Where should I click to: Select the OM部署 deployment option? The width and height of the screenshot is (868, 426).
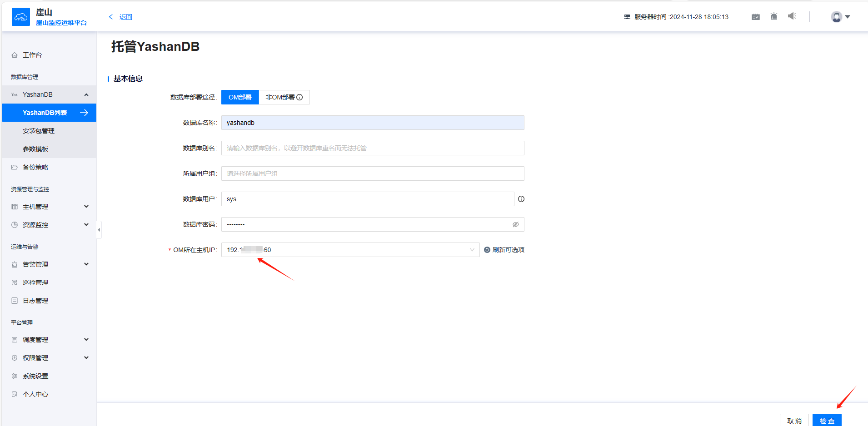[x=240, y=97]
